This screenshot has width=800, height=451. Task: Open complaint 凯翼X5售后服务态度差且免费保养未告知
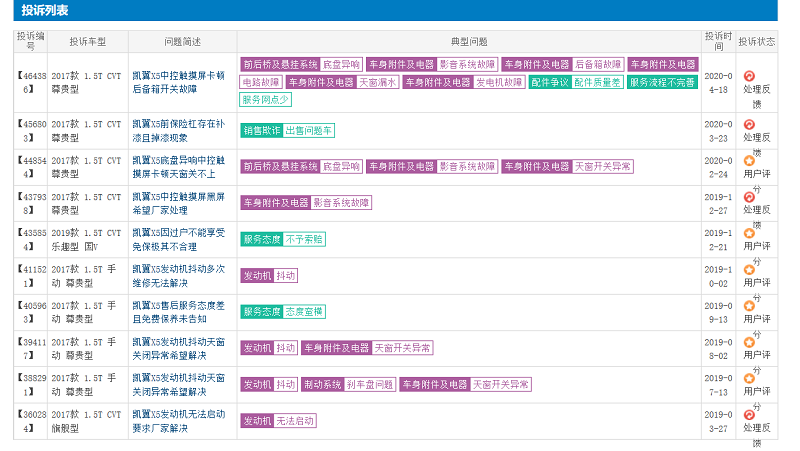pyautogui.click(x=178, y=312)
